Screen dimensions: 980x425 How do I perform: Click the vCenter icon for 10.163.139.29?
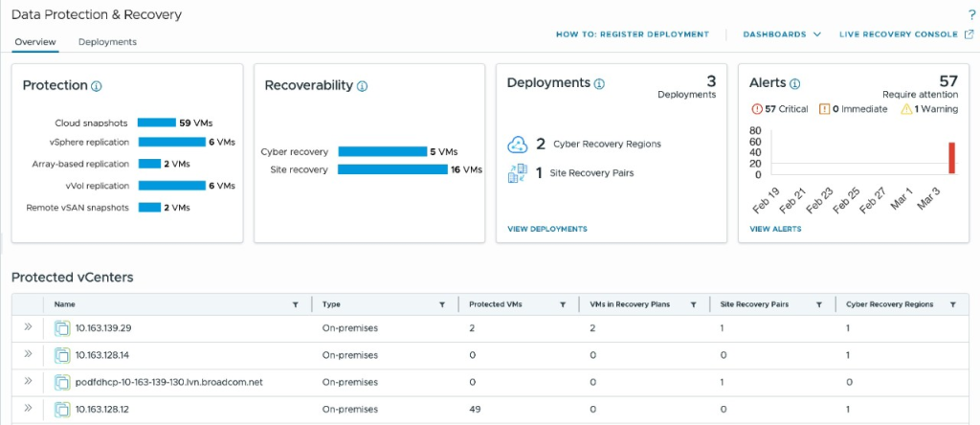tap(63, 328)
